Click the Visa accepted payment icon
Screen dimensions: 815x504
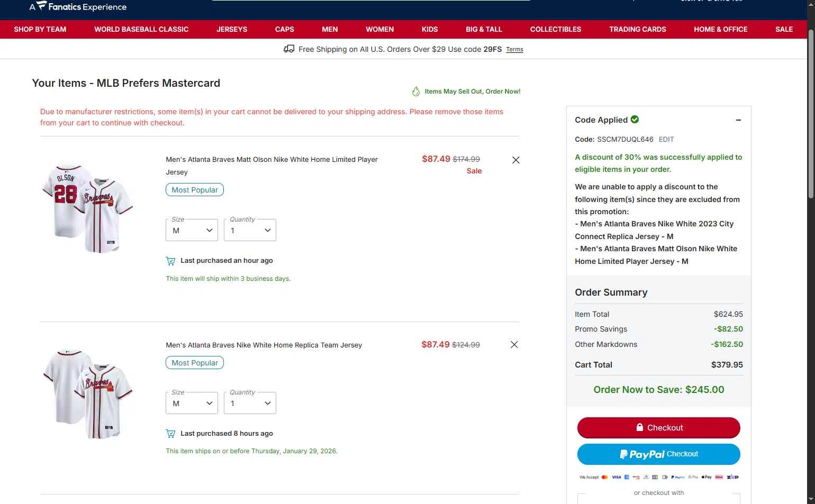click(617, 477)
